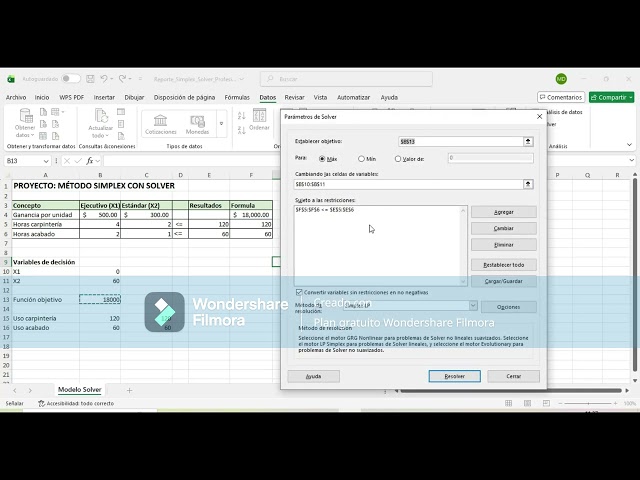Click the Cambiar button

[x=504, y=229]
